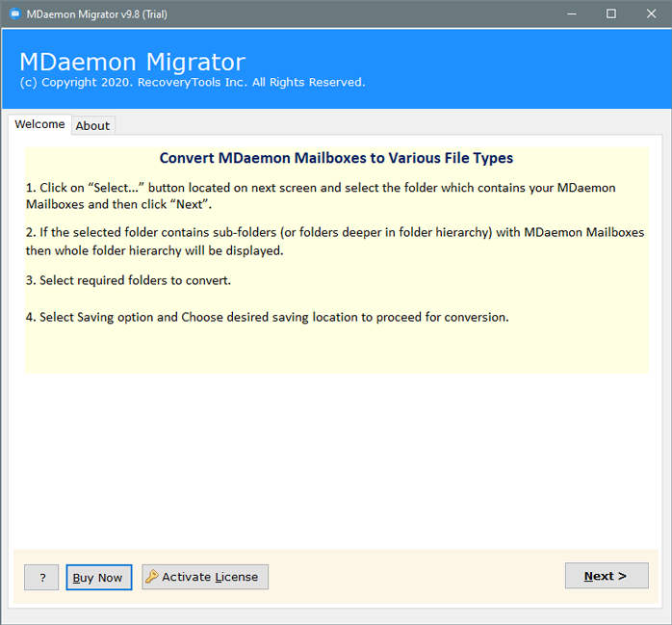
Task: Click the Buy Now button
Action: [99, 577]
